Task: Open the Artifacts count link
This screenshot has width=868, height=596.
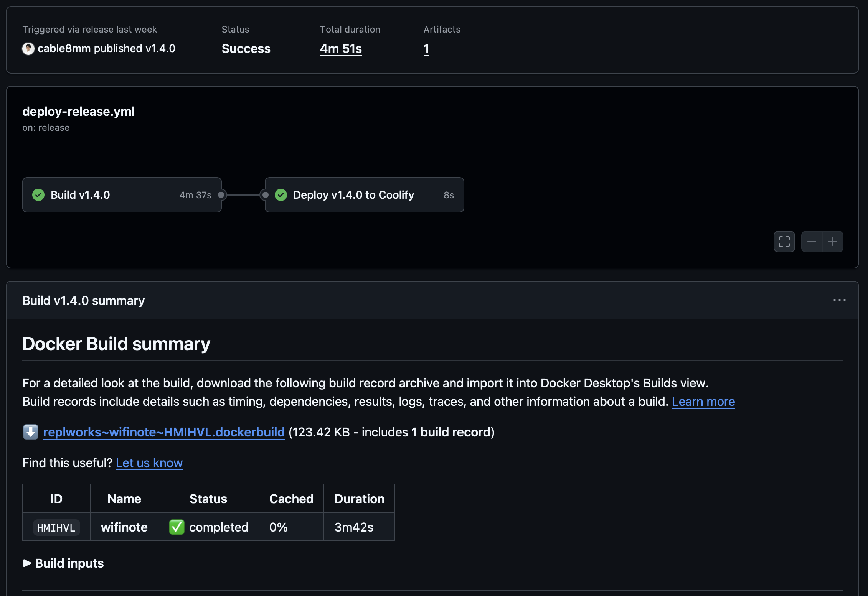Action: click(426, 49)
